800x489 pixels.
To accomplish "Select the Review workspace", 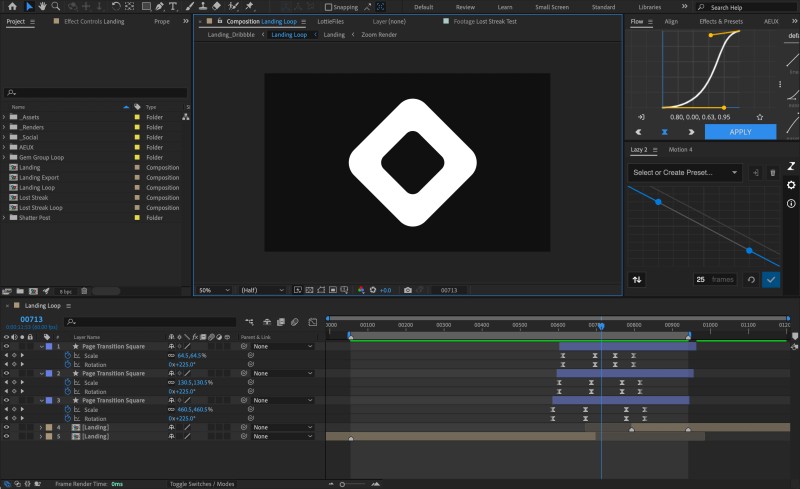I will (x=465, y=7).
